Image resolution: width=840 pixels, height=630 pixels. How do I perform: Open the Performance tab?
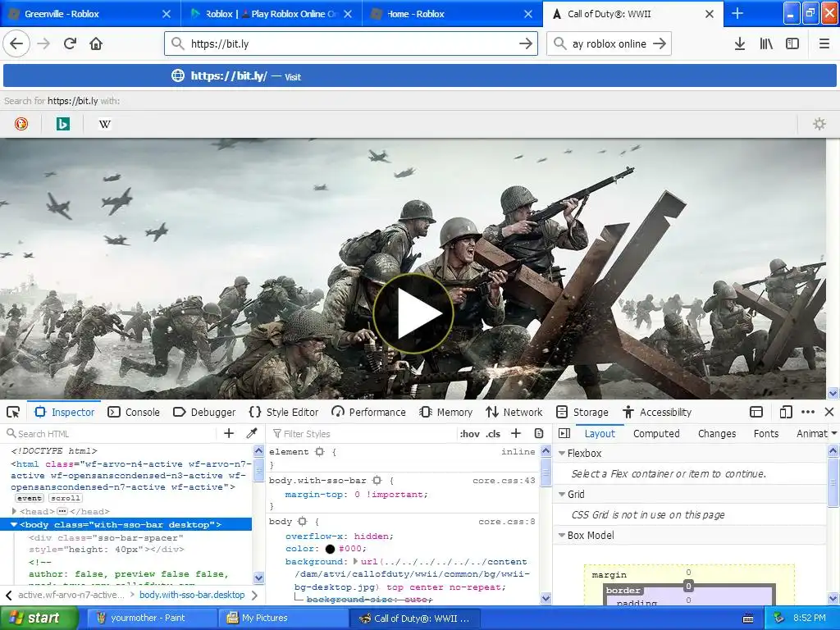point(368,412)
